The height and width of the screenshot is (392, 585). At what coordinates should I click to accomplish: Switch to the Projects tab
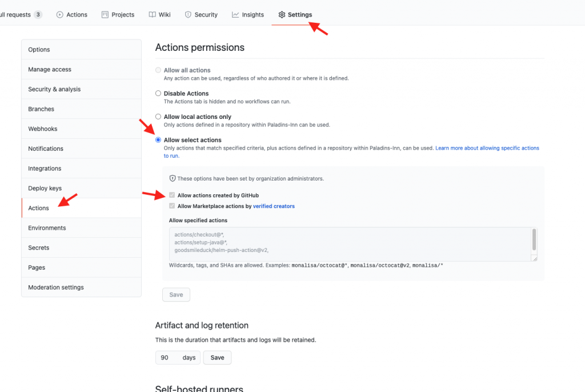[x=118, y=14]
